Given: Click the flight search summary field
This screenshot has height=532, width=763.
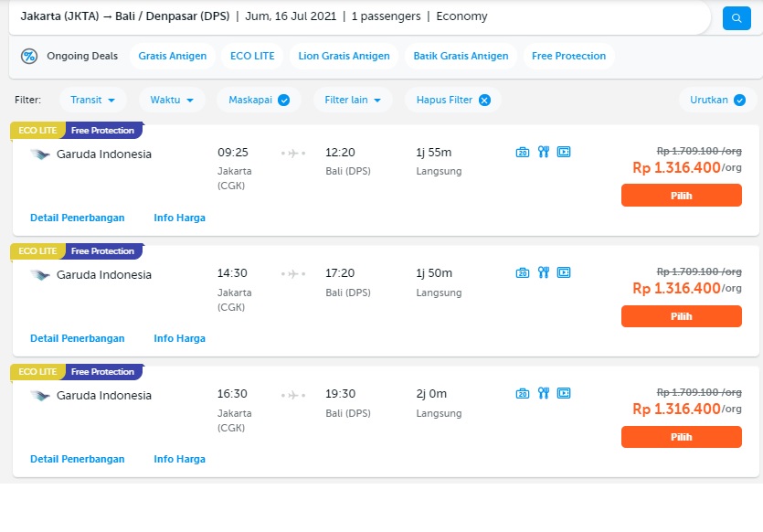Looking at the screenshot, I should 360,16.
